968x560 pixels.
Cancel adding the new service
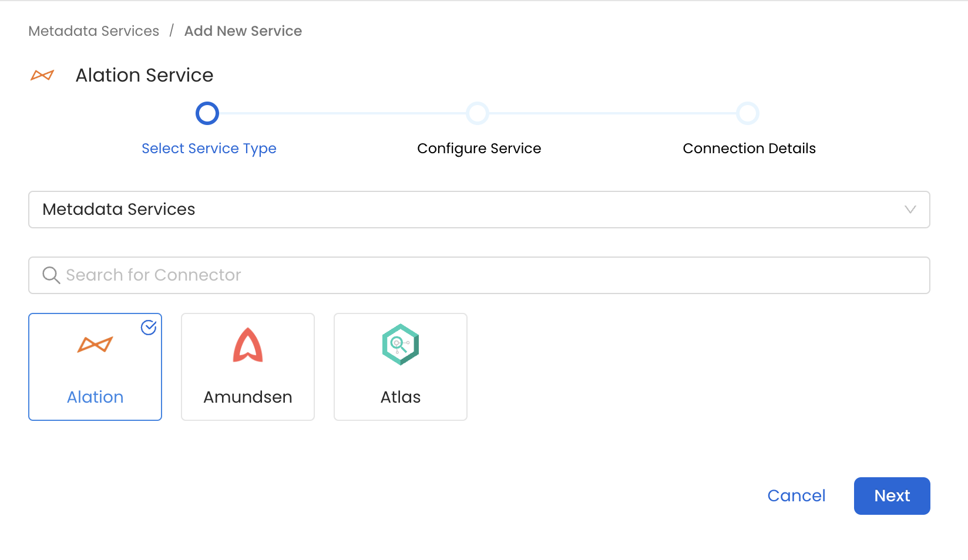[796, 496]
